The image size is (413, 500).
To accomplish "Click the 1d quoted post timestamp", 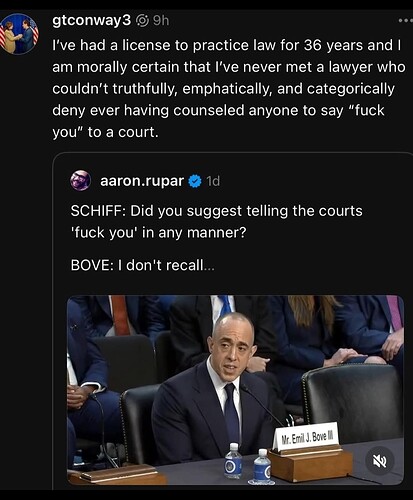I will tap(213, 181).
